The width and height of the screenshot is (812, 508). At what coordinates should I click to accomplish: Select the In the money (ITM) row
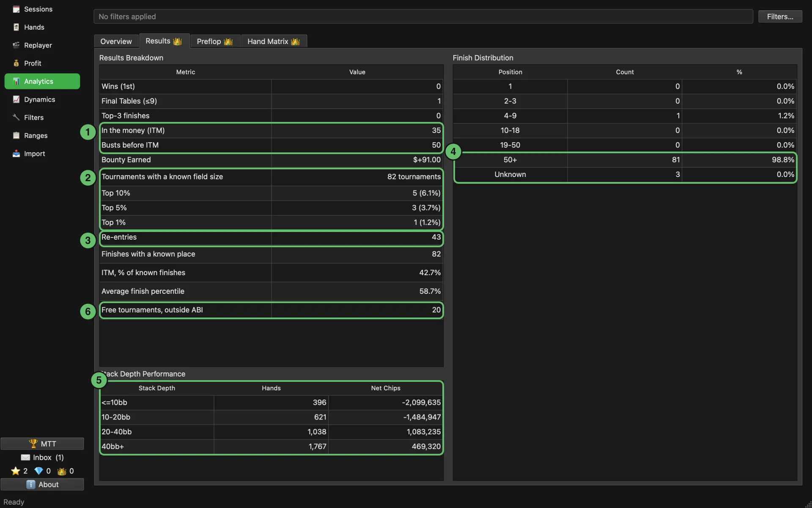pyautogui.click(x=271, y=130)
